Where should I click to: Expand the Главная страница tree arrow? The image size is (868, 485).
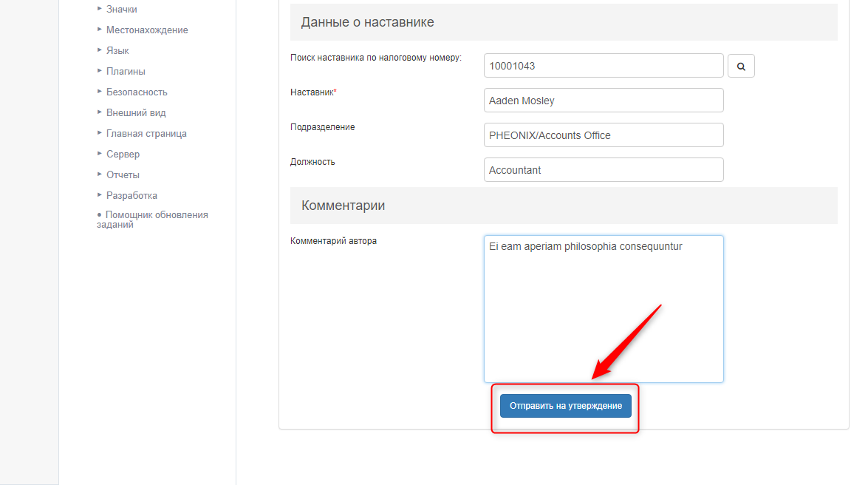pyautogui.click(x=99, y=132)
